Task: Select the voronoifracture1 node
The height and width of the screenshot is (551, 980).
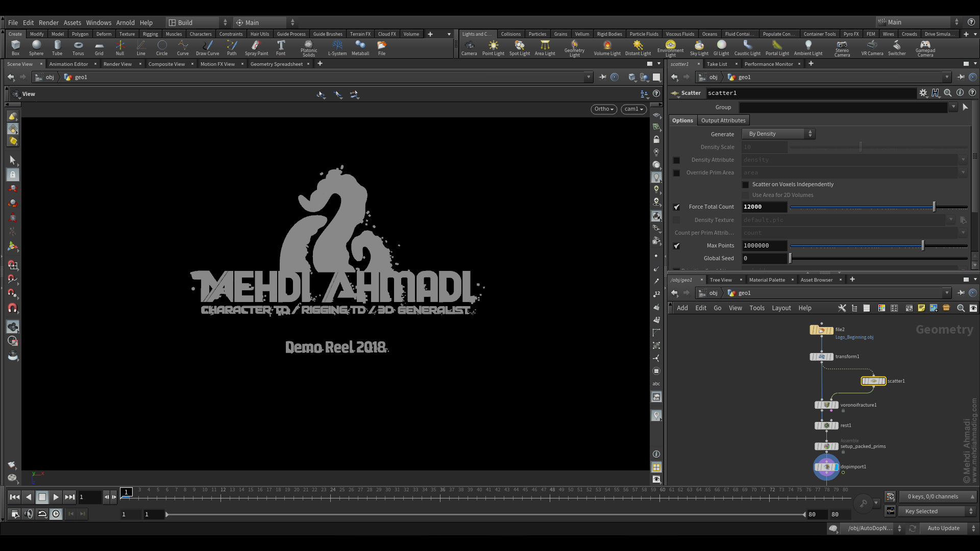Action: [x=826, y=405]
